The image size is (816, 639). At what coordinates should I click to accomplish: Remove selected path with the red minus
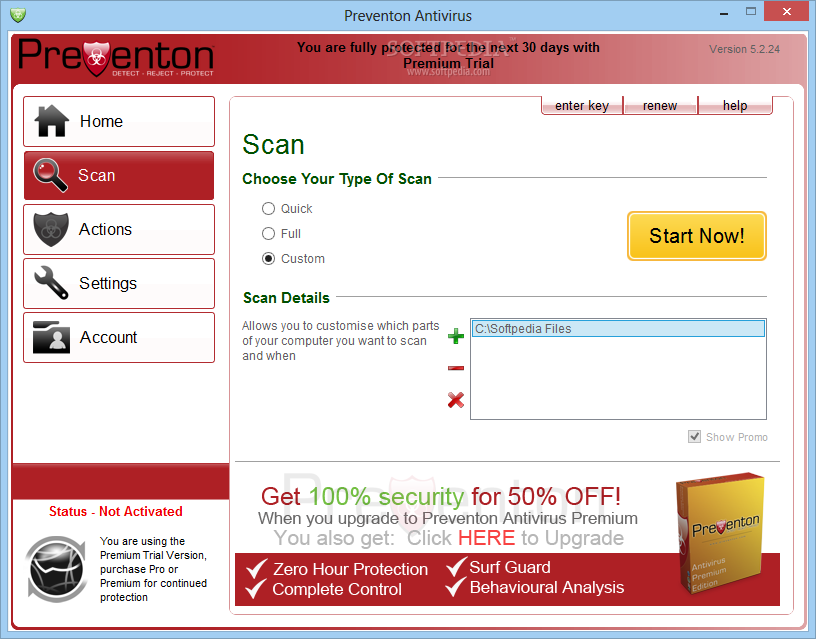point(456,368)
